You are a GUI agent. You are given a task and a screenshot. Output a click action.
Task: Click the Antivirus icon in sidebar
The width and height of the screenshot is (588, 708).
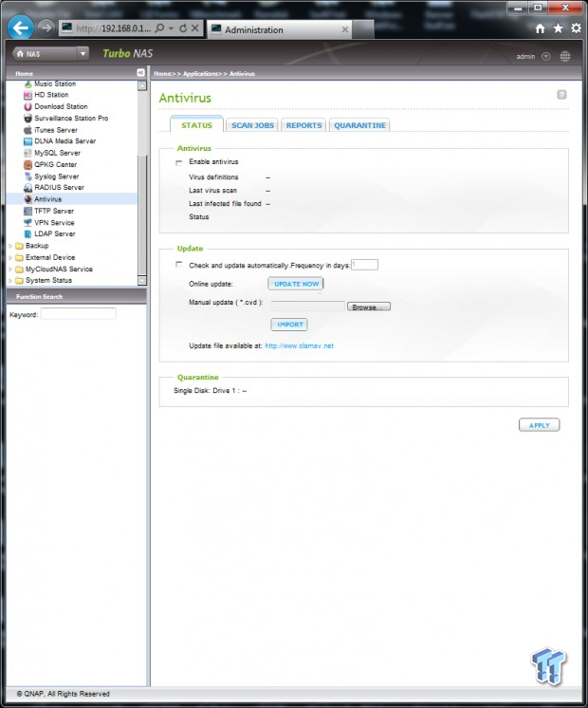point(28,199)
